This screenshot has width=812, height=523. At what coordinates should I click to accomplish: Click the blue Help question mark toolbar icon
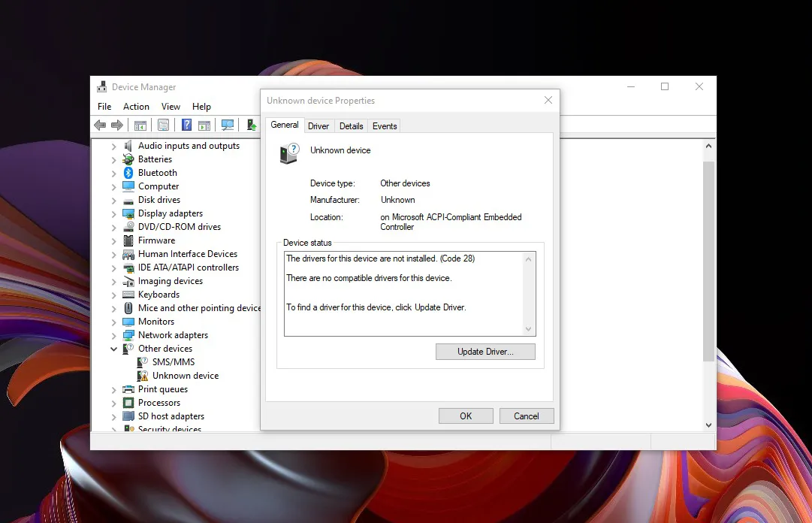186,125
